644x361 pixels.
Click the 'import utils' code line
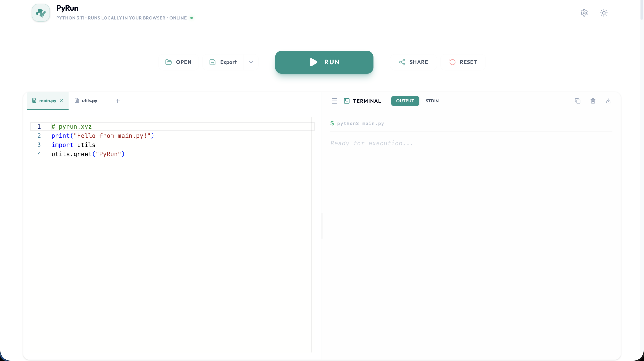click(x=74, y=145)
